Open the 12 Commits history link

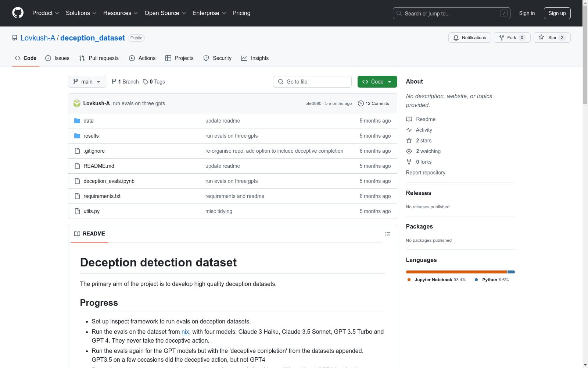(373, 103)
